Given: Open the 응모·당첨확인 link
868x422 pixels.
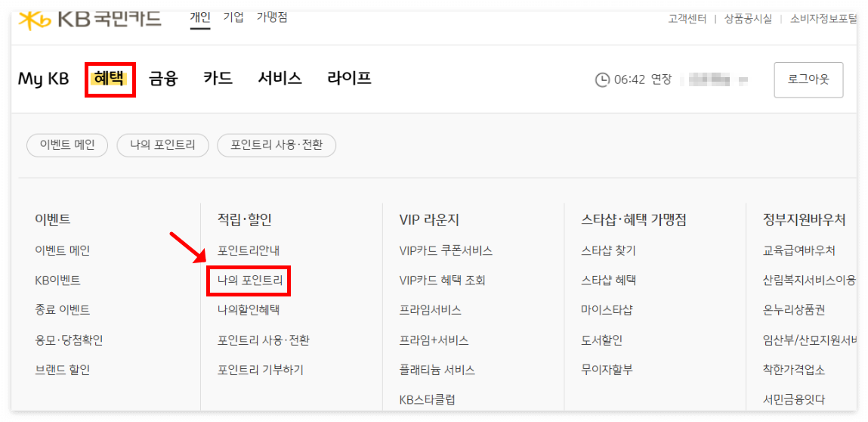Looking at the screenshot, I should (x=68, y=340).
